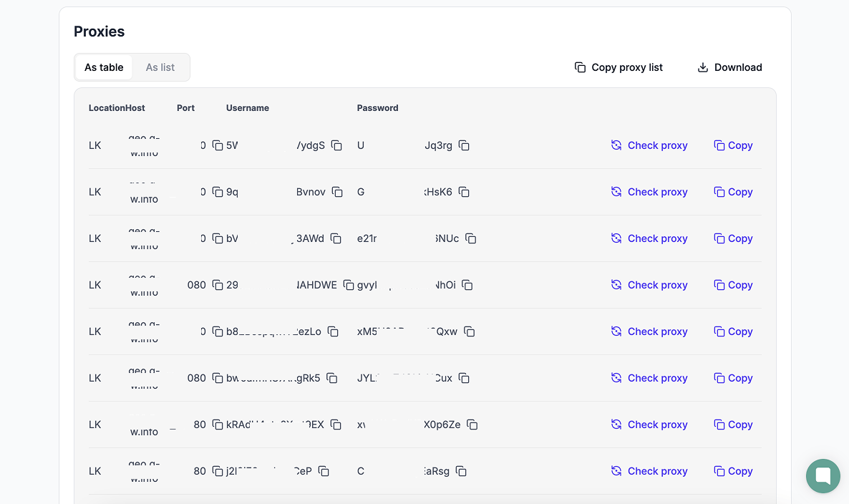The height and width of the screenshot is (504, 849).
Task: Copy entire row with username ending EX
Action: click(x=733, y=425)
